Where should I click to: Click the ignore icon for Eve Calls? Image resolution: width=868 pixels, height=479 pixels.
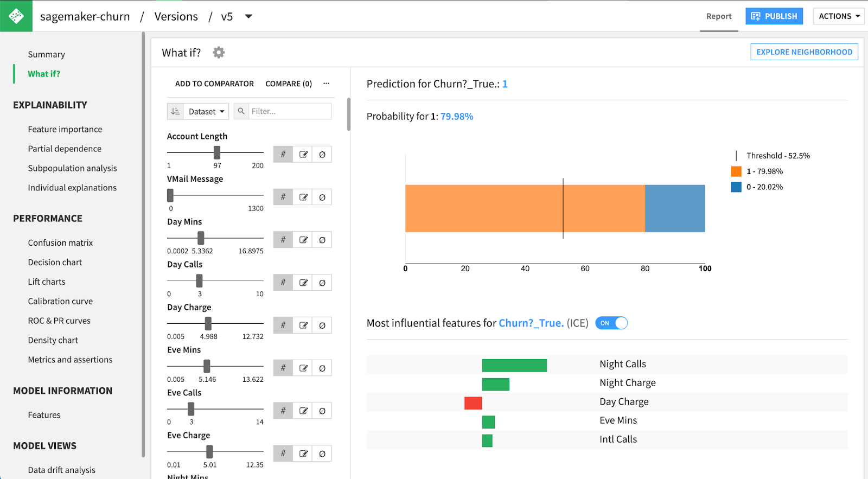[x=322, y=411]
